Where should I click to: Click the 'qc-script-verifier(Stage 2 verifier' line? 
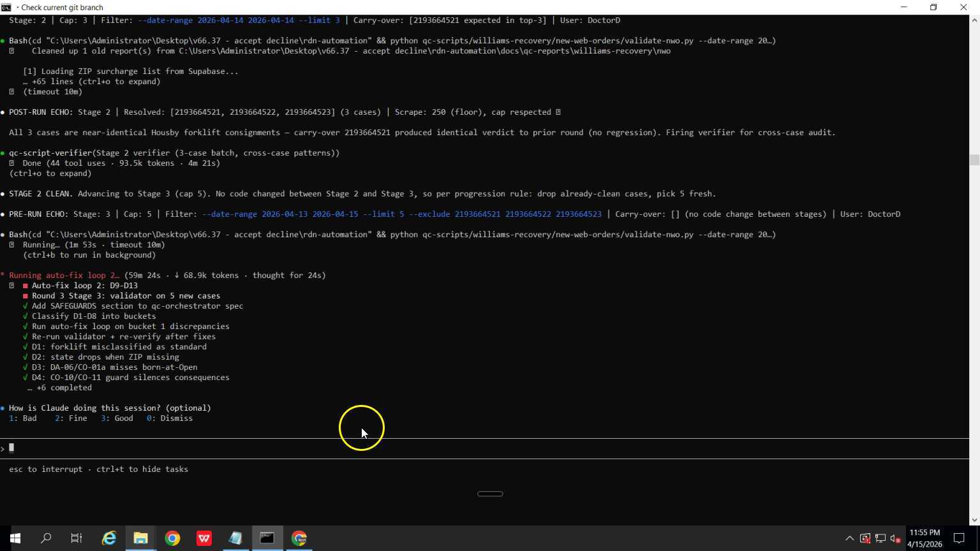point(174,153)
